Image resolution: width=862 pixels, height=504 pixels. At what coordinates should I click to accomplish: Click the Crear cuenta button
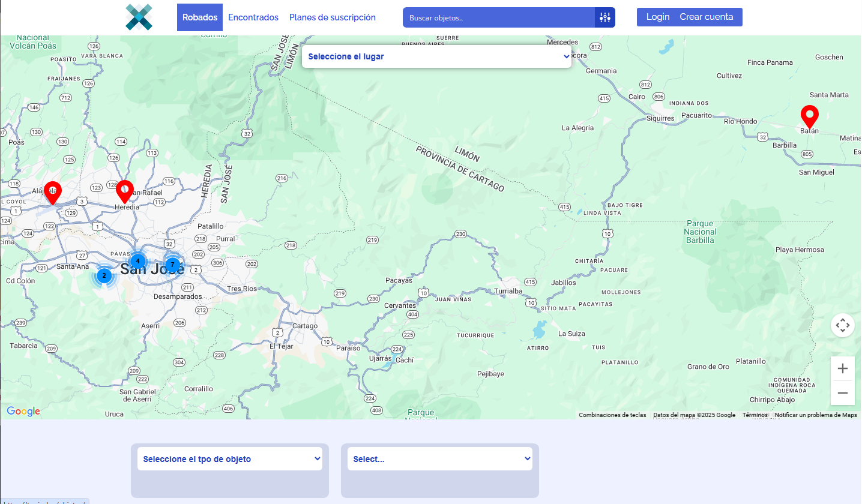click(707, 17)
